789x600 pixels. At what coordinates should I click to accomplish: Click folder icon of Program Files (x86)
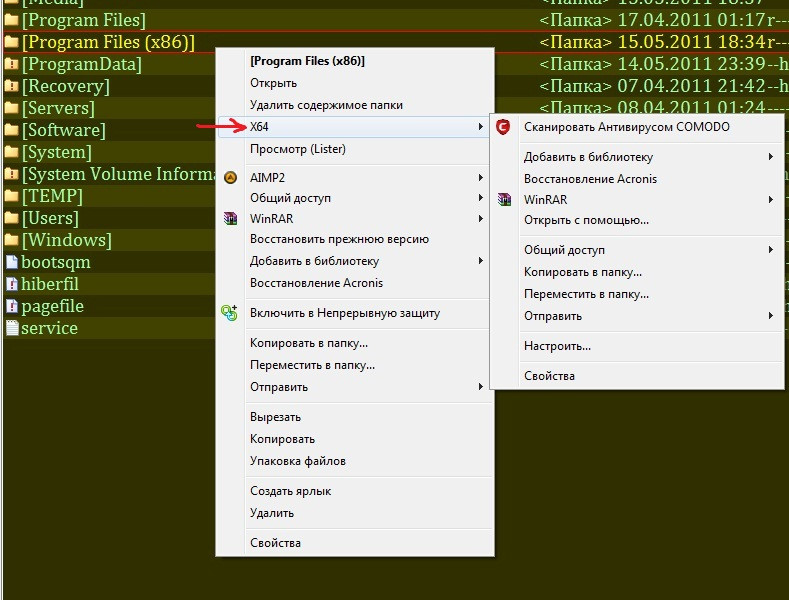pos(11,42)
